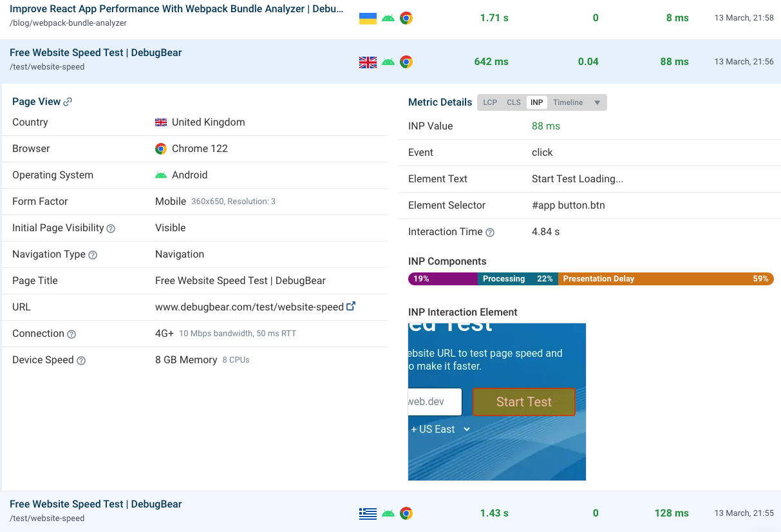The height and width of the screenshot is (532, 781).
Task: Open help icon for Initial Page Visibility
Action: [111, 229]
